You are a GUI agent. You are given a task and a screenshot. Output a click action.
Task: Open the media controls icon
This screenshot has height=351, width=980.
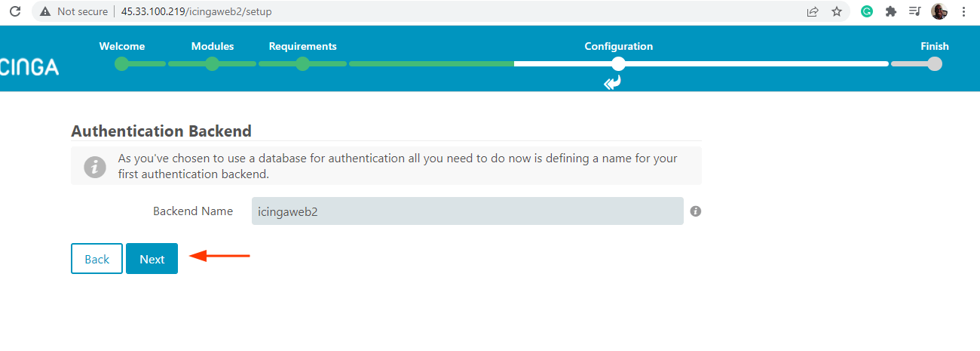click(x=914, y=11)
